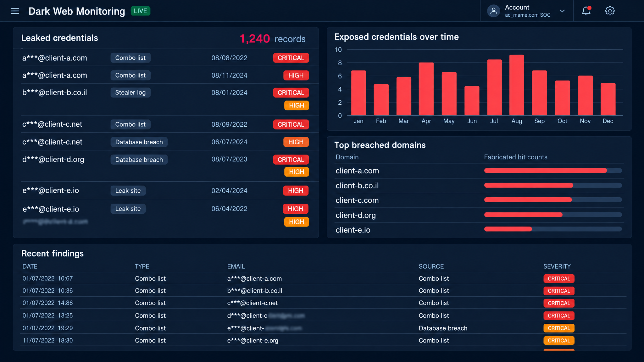Click the Database breach tag dated 06/07/2024

139,142
